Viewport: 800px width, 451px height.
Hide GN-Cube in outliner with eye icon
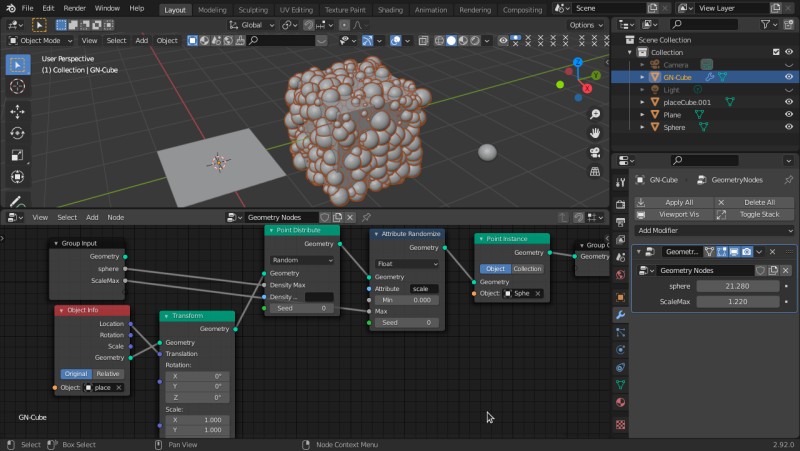coord(789,77)
